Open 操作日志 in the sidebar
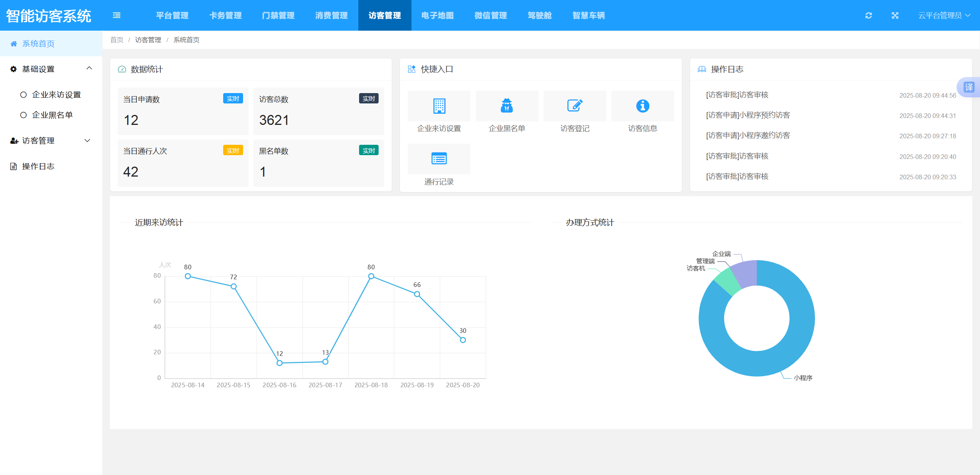Viewport: 980px width, 475px height. pos(51,166)
